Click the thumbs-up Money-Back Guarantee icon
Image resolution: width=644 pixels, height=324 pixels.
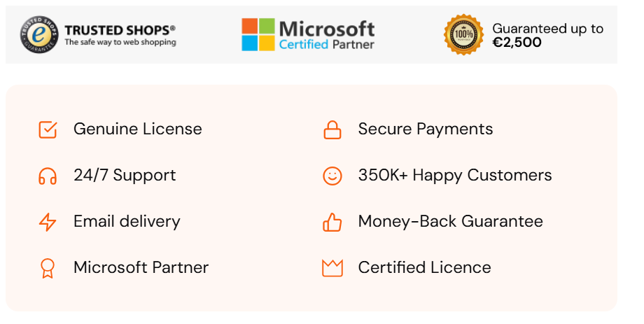pyautogui.click(x=332, y=222)
